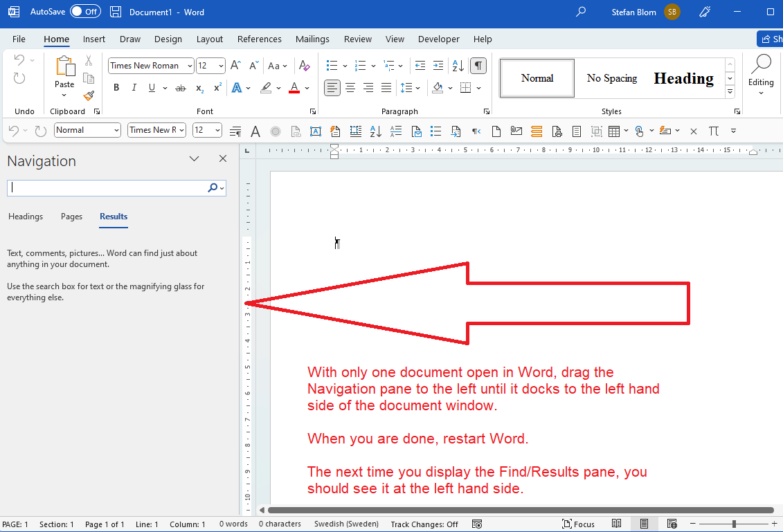The width and height of the screenshot is (783, 532).
Task: Toggle left text alignment
Action: pyautogui.click(x=332, y=88)
